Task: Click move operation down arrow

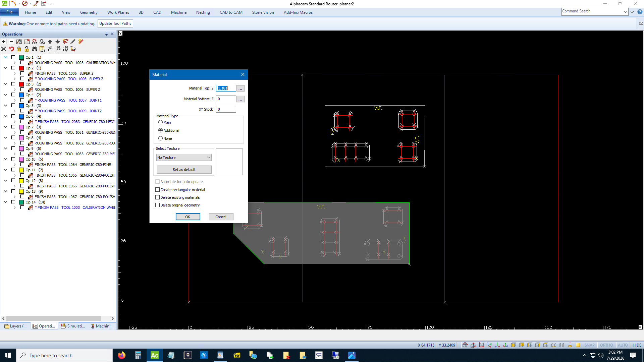Action: [58, 42]
